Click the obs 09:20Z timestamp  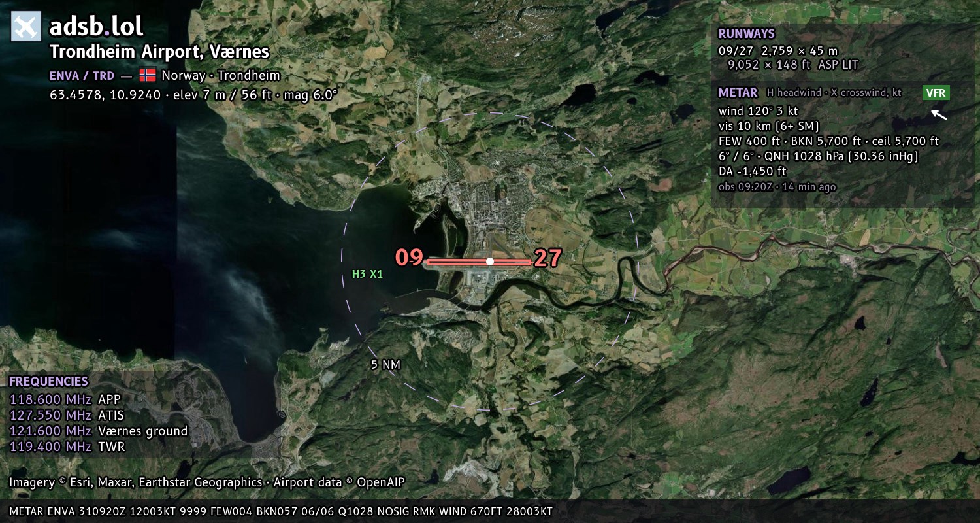(777, 187)
